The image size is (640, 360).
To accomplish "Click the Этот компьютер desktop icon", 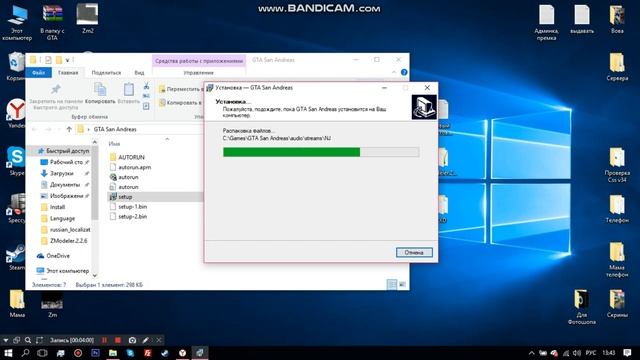I will 17,22.
